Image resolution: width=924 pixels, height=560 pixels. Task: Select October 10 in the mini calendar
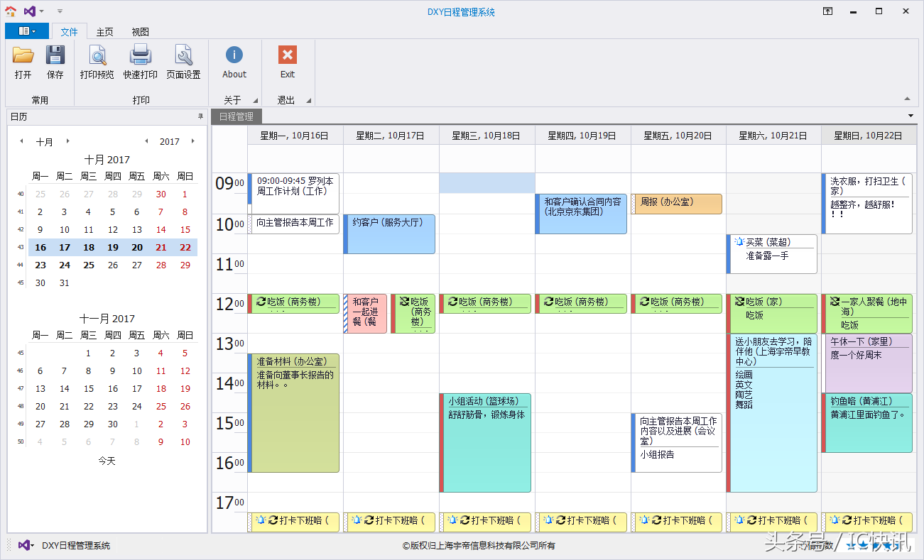65,229
